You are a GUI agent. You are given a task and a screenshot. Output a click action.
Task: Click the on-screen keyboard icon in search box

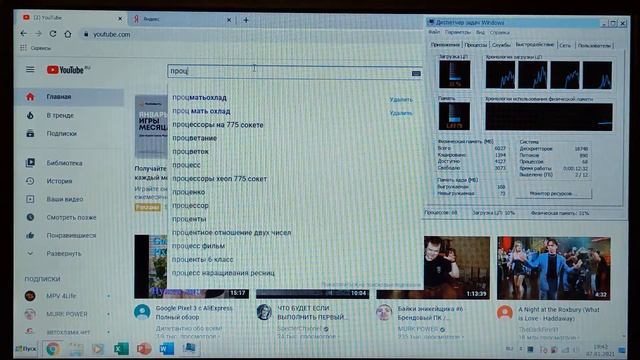coord(416,73)
